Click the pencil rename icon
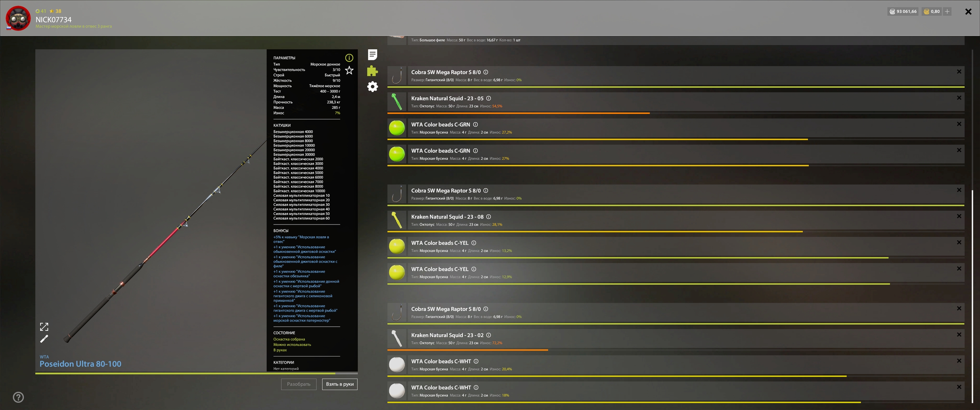Viewport: 980px width, 410px height. point(44,339)
